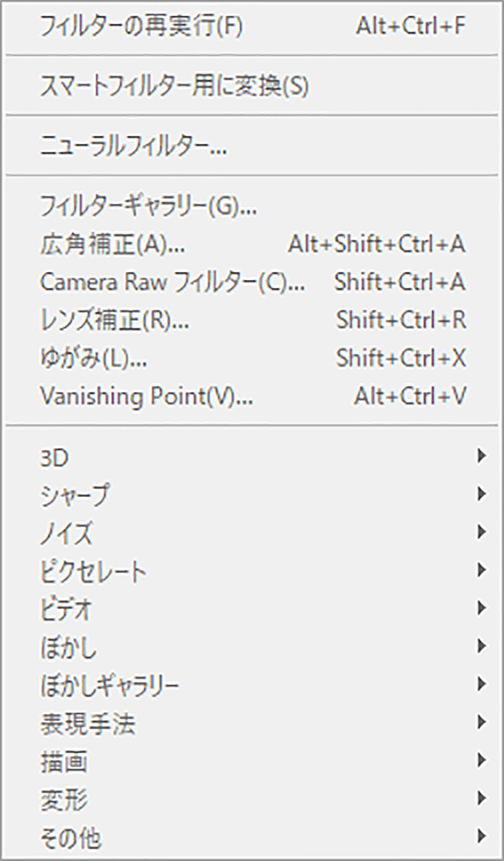Screen dimensions: 504x861
Task: Choose 広角補正(A)... from the filter menu
Action: click(x=112, y=244)
